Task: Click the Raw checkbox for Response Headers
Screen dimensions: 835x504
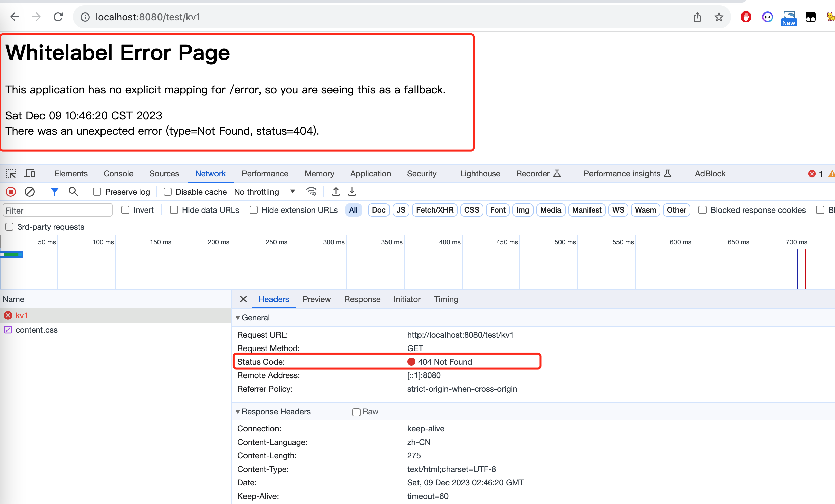Action: point(356,411)
